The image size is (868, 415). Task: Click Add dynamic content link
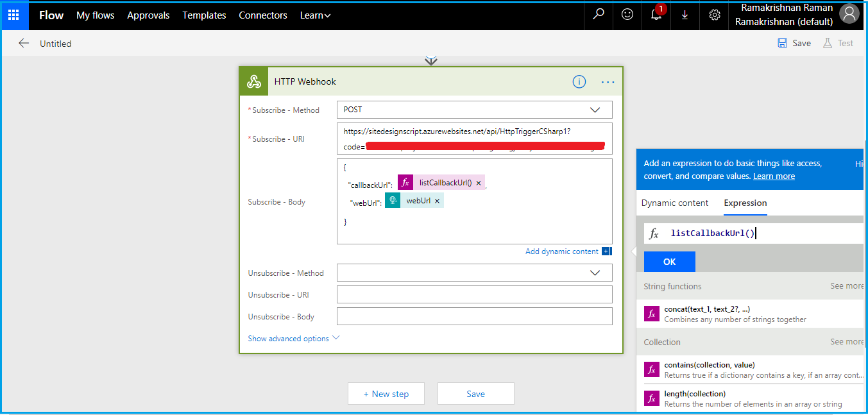click(x=562, y=251)
